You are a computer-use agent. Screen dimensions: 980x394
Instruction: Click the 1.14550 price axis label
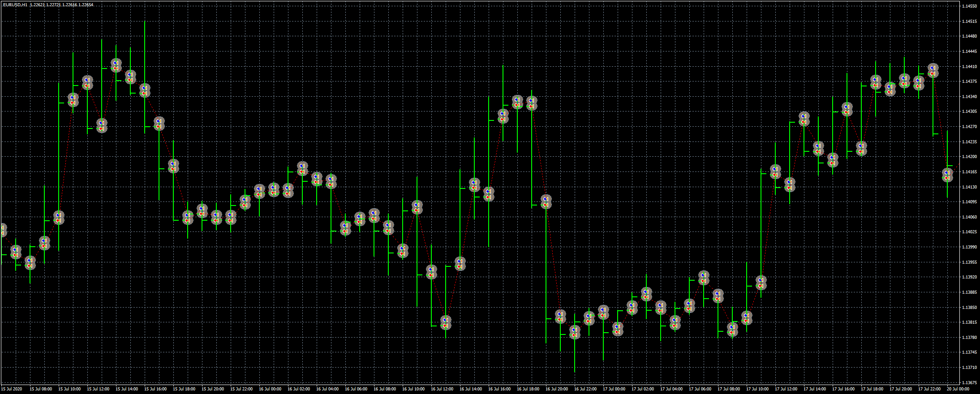(x=969, y=6)
